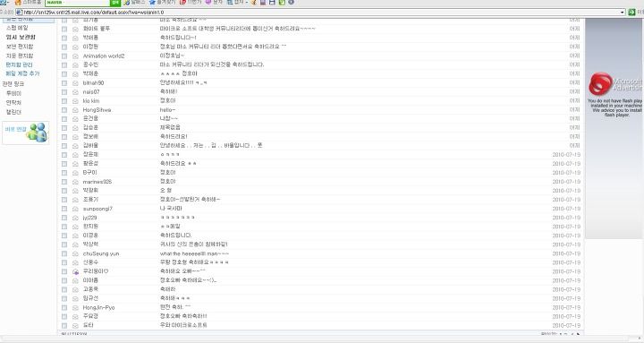Select the checkbox for sunpoongi7's message
644x343 pixels.
click(x=64, y=209)
